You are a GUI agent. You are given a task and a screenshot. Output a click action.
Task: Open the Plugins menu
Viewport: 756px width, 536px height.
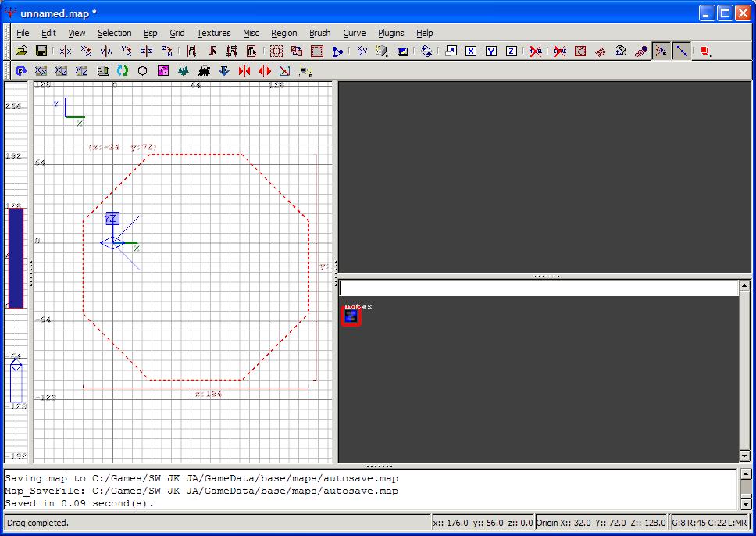pos(390,33)
